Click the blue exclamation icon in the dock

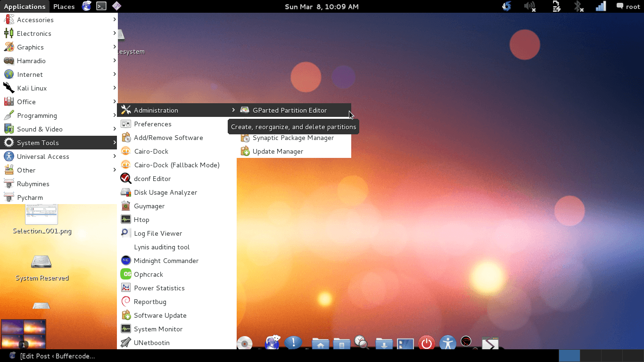[x=293, y=343]
